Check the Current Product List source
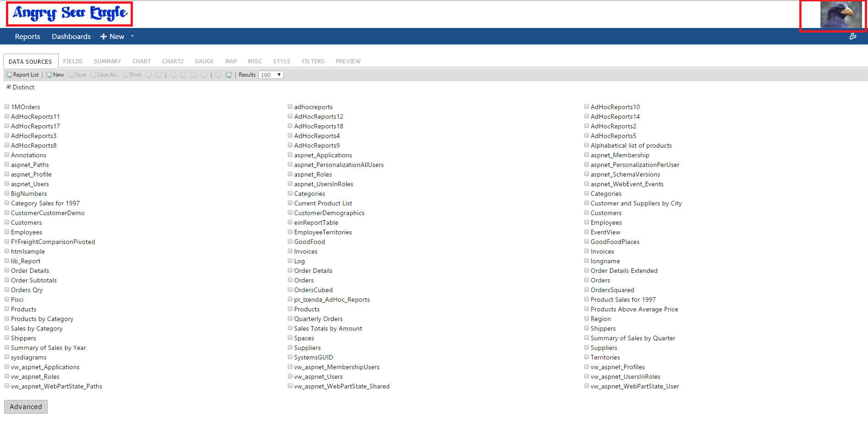The height and width of the screenshot is (421, 868). 290,203
